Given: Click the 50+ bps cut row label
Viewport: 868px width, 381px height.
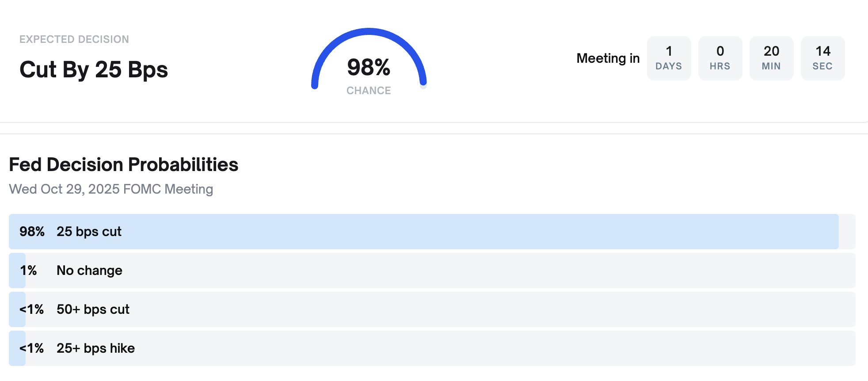Looking at the screenshot, I should point(93,309).
